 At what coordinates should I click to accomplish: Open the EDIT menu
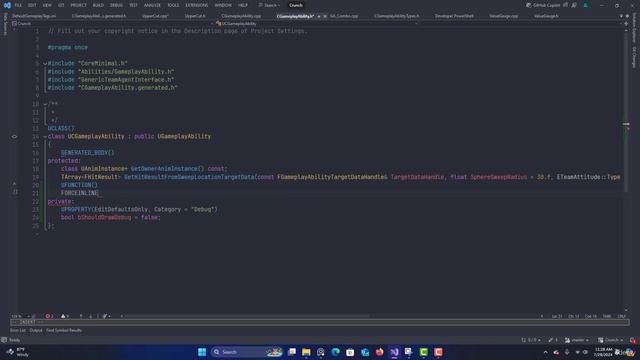(x=32, y=5)
